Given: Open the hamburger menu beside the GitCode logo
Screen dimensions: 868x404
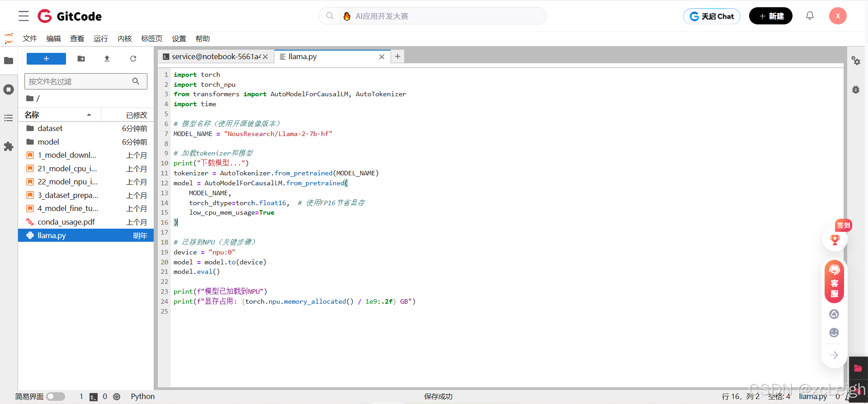Looking at the screenshot, I should 24,16.
